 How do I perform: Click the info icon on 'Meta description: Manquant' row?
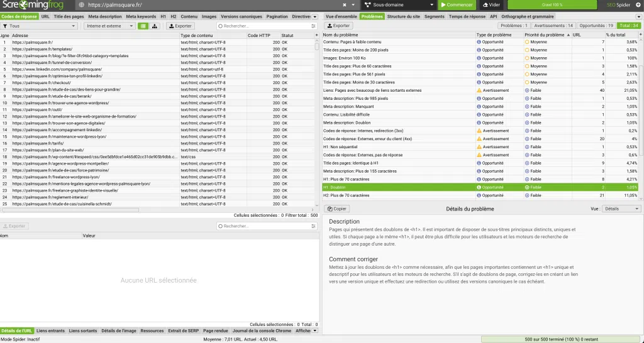(x=479, y=107)
